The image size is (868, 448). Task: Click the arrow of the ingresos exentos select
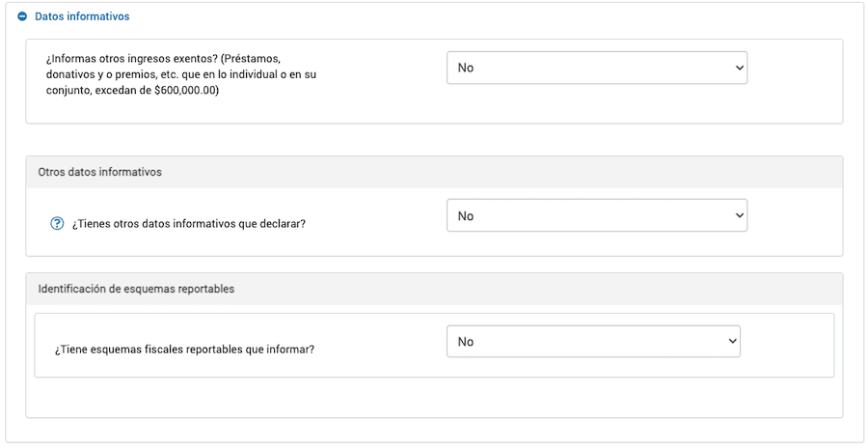740,68
